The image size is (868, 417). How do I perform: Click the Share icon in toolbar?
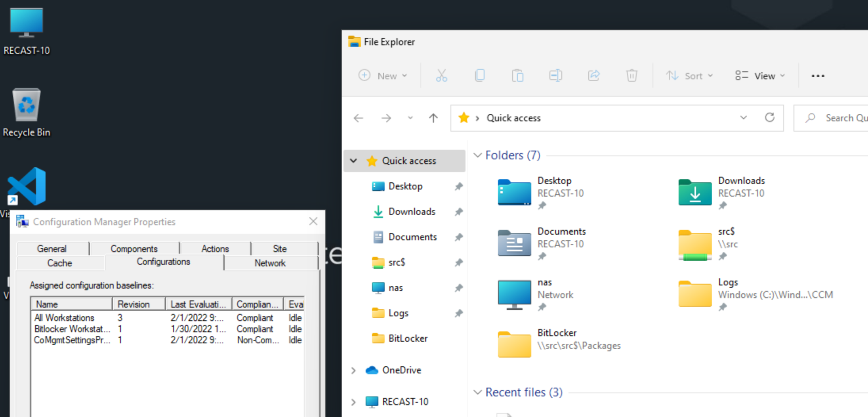pyautogui.click(x=593, y=75)
